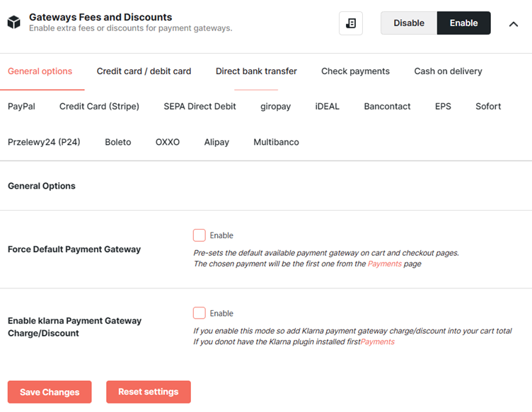
Task: Click the documentation icon button
Action: [x=350, y=23]
